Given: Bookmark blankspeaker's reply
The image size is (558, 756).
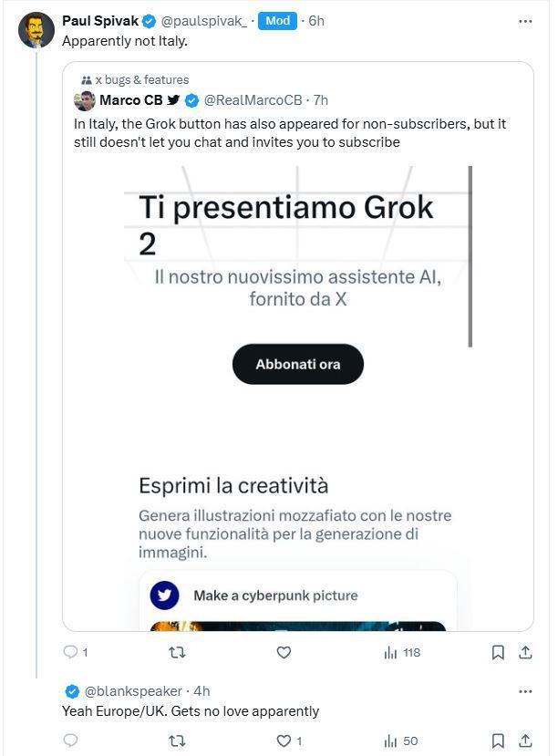Looking at the screenshot, I should [x=498, y=740].
